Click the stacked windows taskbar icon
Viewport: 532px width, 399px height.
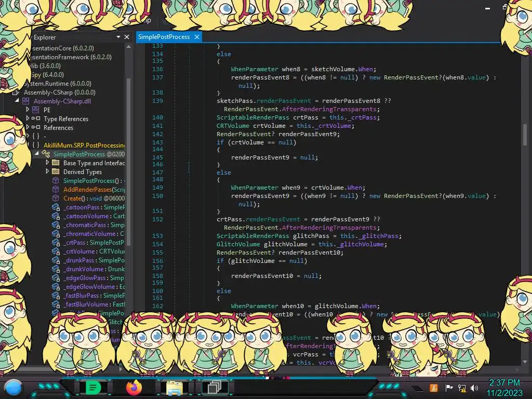(215, 387)
